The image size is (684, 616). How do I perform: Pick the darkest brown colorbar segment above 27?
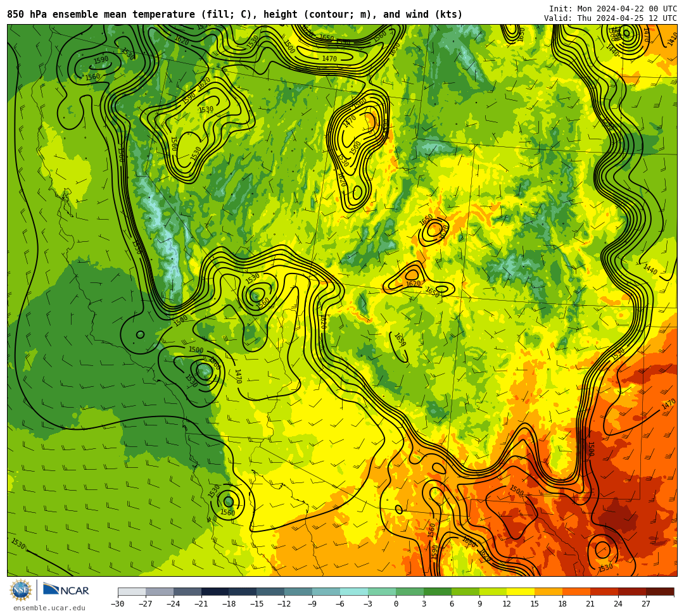pos(660,591)
